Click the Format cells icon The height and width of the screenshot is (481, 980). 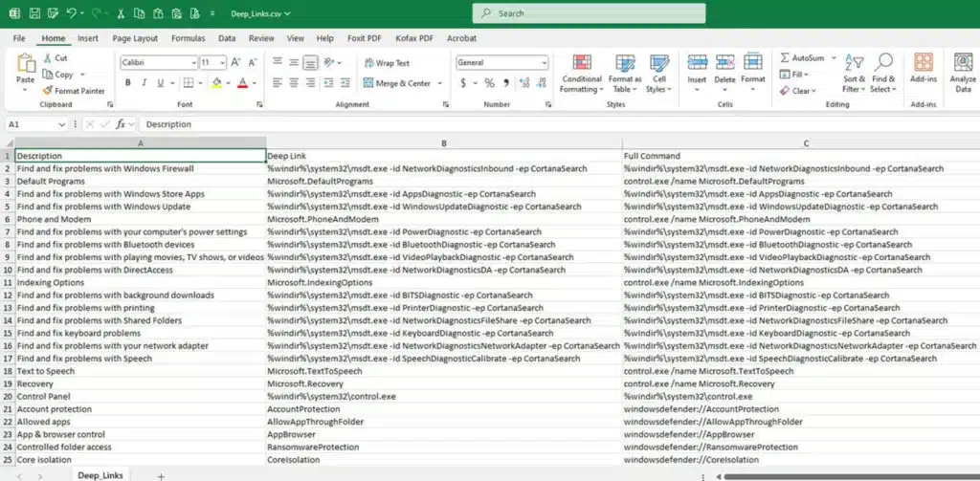(753, 63)
